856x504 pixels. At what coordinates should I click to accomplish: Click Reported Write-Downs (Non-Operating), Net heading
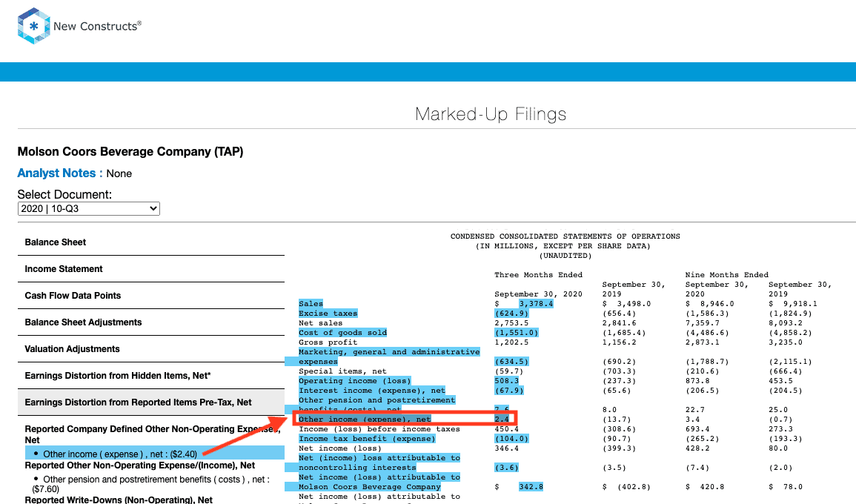119,500
